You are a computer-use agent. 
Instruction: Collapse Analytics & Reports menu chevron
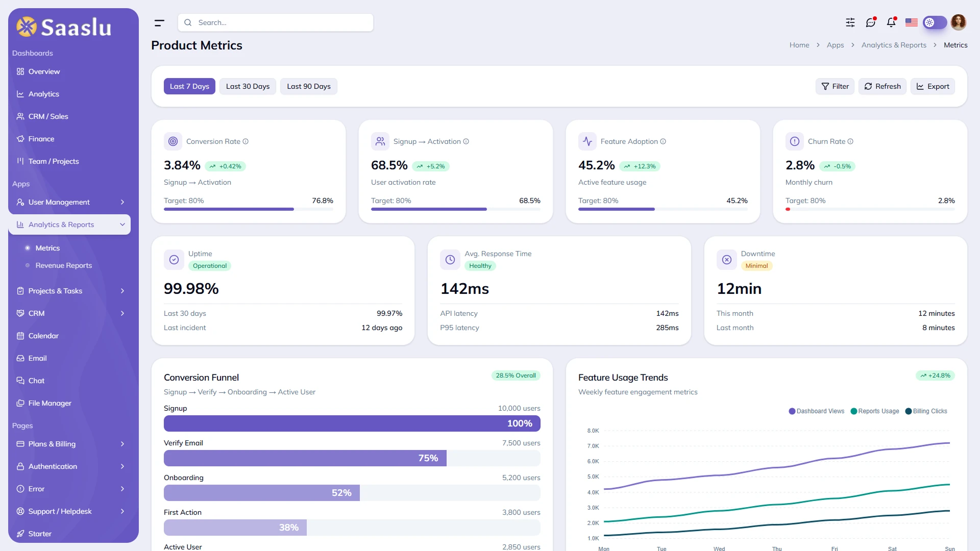122,224
